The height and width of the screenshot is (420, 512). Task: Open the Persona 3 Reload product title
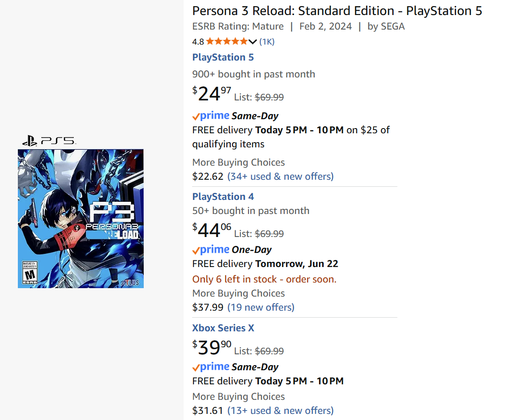tap(337, 11)
